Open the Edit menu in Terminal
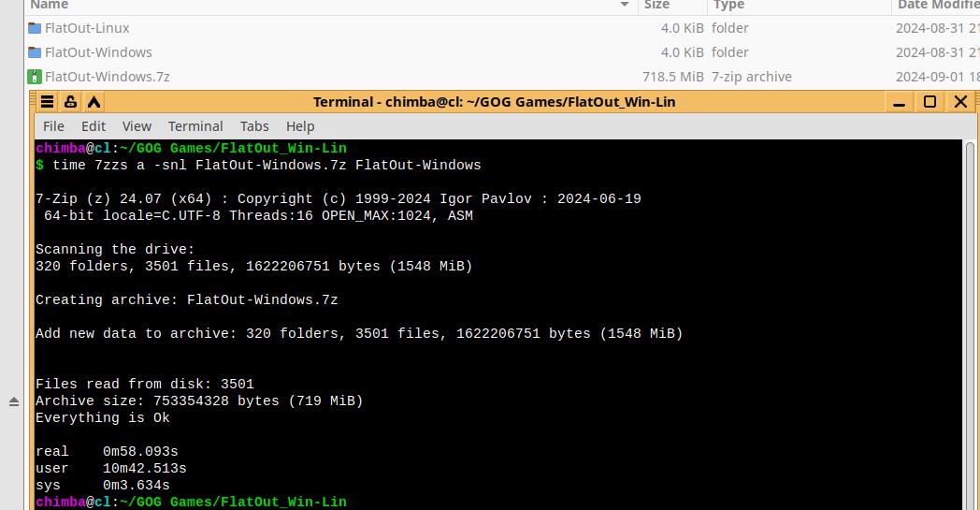The image size is (980, 510). pyautogui.click(x=94, y=126)
